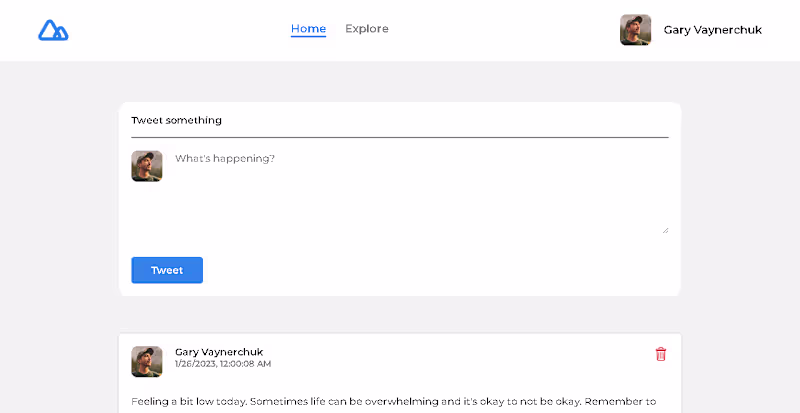
Task: Delete Gary Vaynerchuk's tweet with trash icon
Action: coord(660,354)
